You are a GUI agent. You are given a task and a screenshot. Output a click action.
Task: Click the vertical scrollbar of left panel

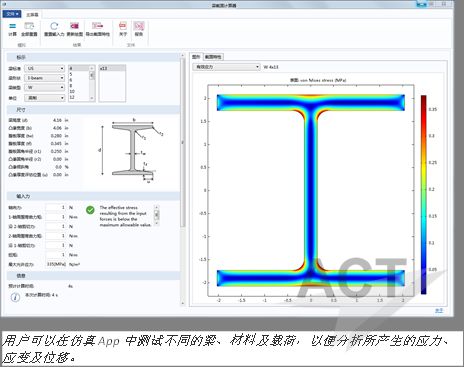pos(182,143)
